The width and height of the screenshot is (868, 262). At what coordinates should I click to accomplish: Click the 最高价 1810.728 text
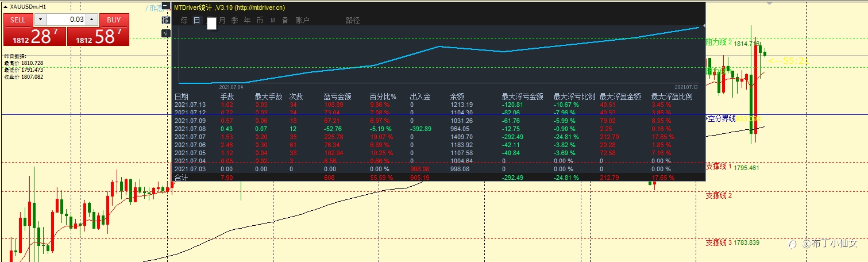click(x=24, y=63)
